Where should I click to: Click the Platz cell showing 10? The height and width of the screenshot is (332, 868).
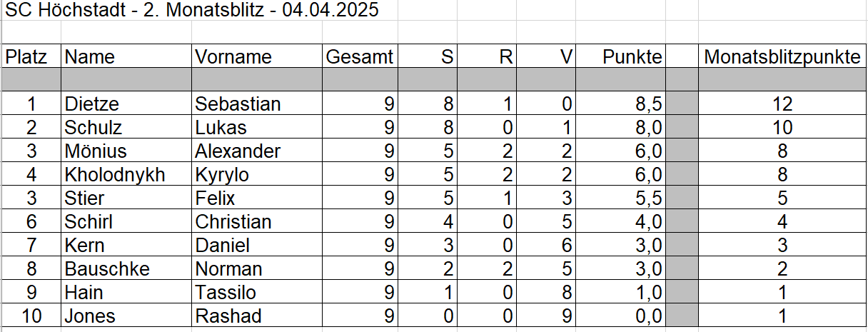[31, 316]
